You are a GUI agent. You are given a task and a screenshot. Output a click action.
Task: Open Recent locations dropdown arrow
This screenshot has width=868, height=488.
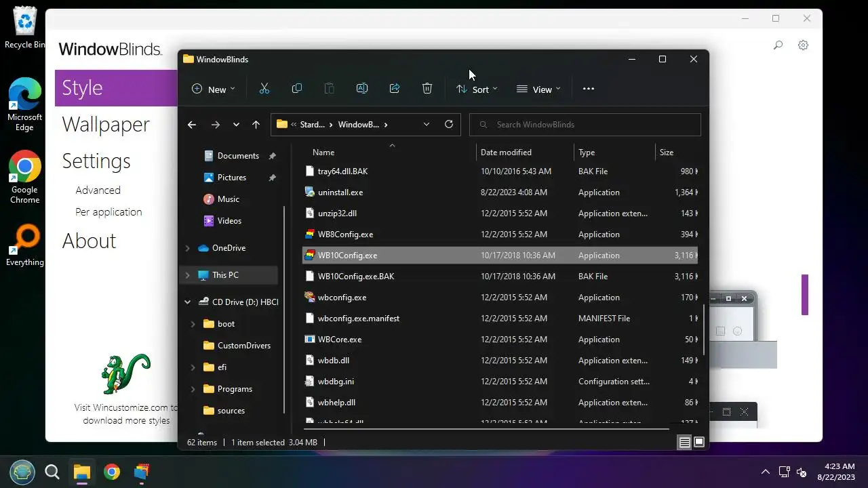(x=236, y=125)
